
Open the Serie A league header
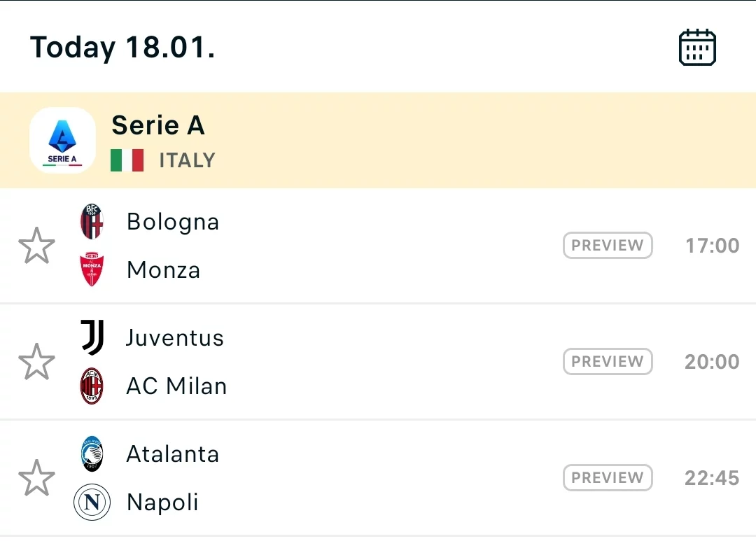(x=378, y=140)
